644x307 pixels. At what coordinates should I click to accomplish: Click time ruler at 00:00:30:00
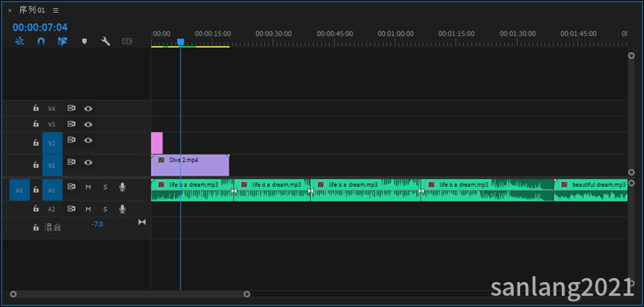[274, 34]
